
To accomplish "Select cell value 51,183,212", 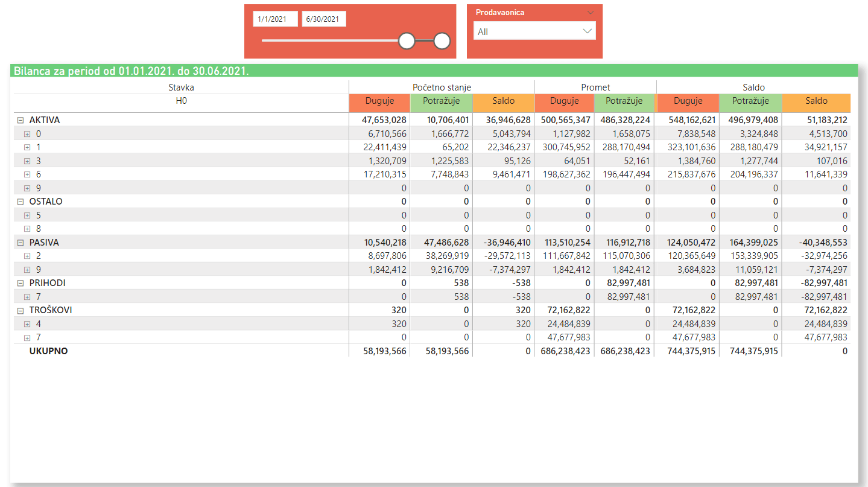I will 825,120.
